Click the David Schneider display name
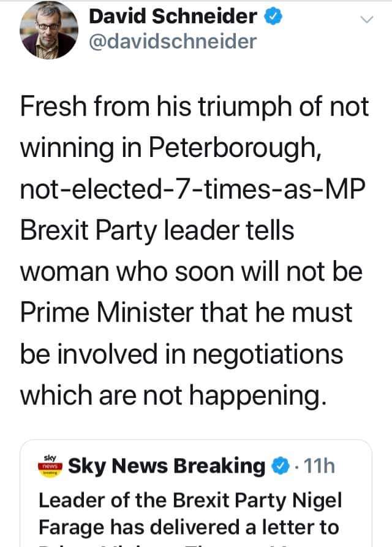The height and width of the screenshot is (547, 392). tap(173, 16)
